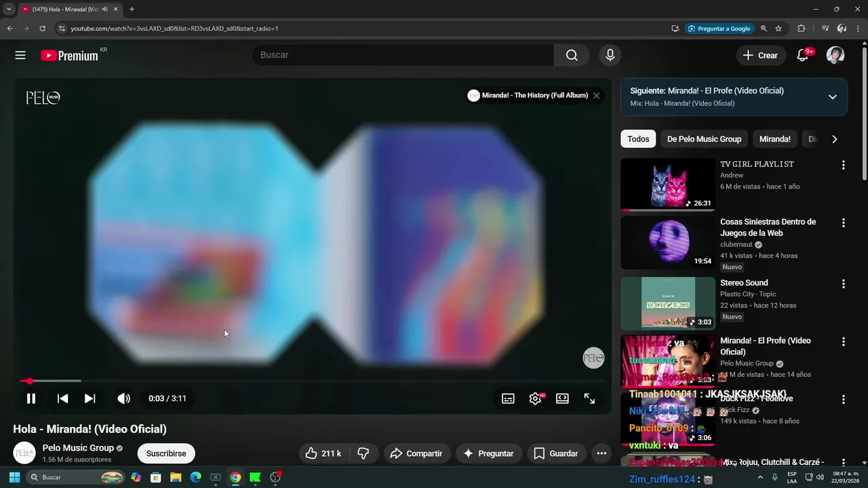Open Chrome three-dot menu
The width and height of the screenshot is (868, 488).
(x=859, y=28)
